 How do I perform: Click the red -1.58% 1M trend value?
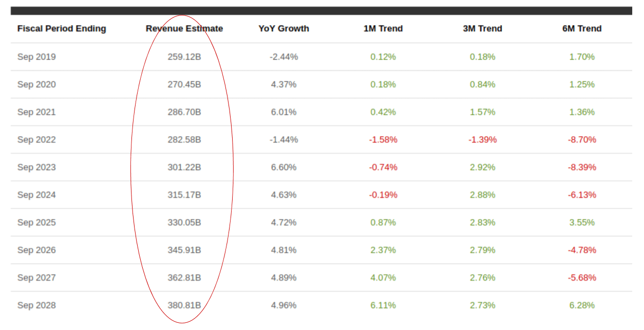click(383, 140)
